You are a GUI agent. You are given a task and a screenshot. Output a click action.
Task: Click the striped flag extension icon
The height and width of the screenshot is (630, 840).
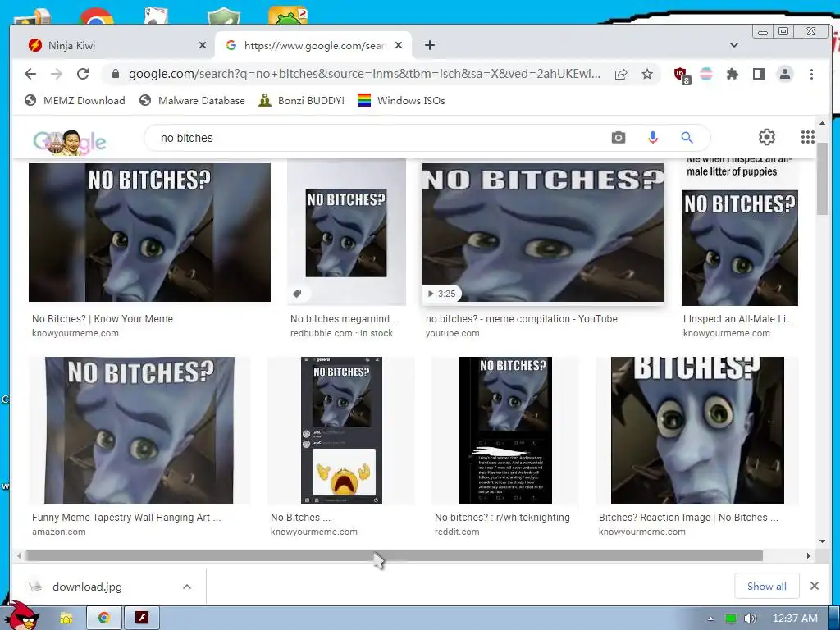point(706,74)
